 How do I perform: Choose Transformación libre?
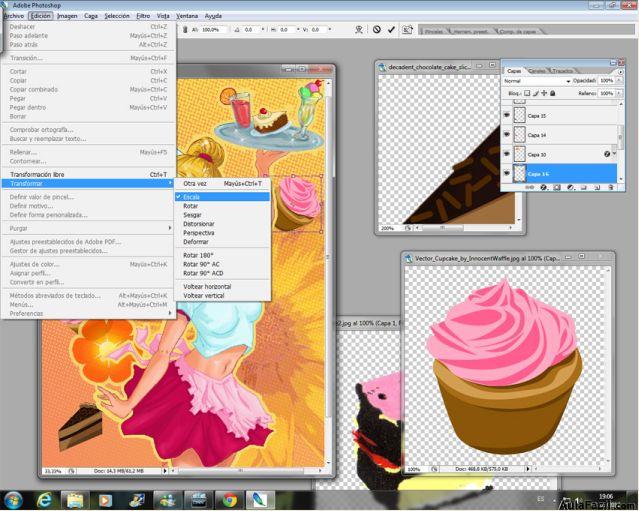pyautogui.click(x=88, y=174)
